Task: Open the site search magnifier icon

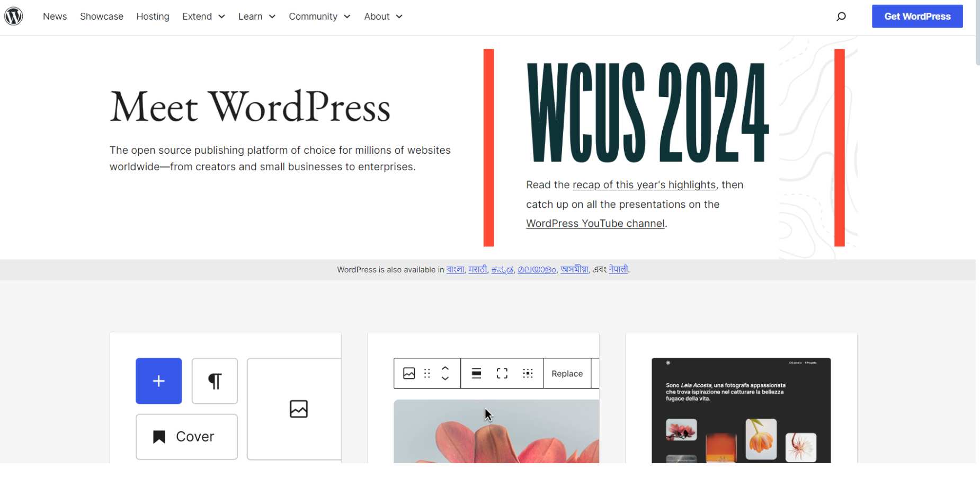Action: (x=841, y=16)
